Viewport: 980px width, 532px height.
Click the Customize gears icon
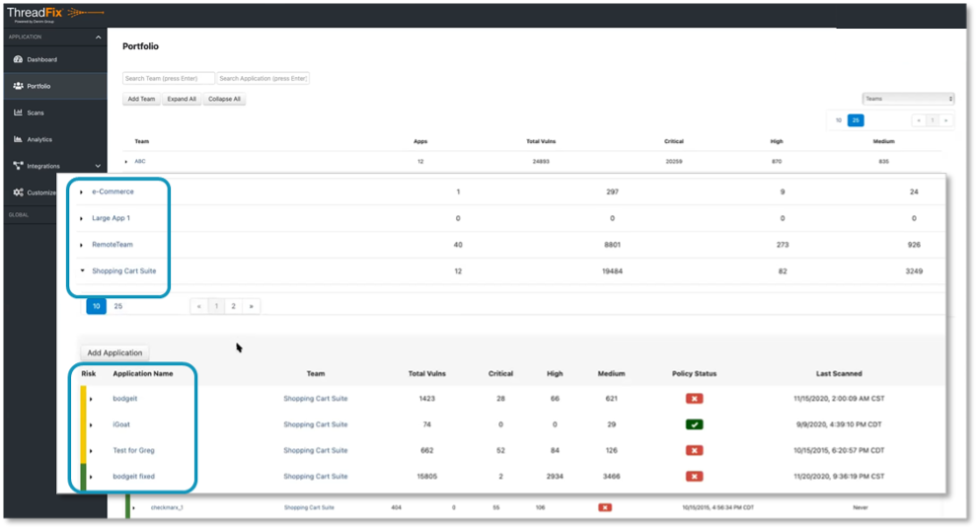pyautogui.click(x=18, y=192)
